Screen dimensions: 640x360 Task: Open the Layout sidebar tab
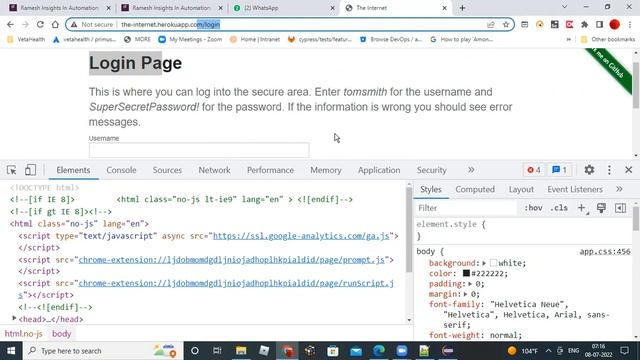click(521, 189)
